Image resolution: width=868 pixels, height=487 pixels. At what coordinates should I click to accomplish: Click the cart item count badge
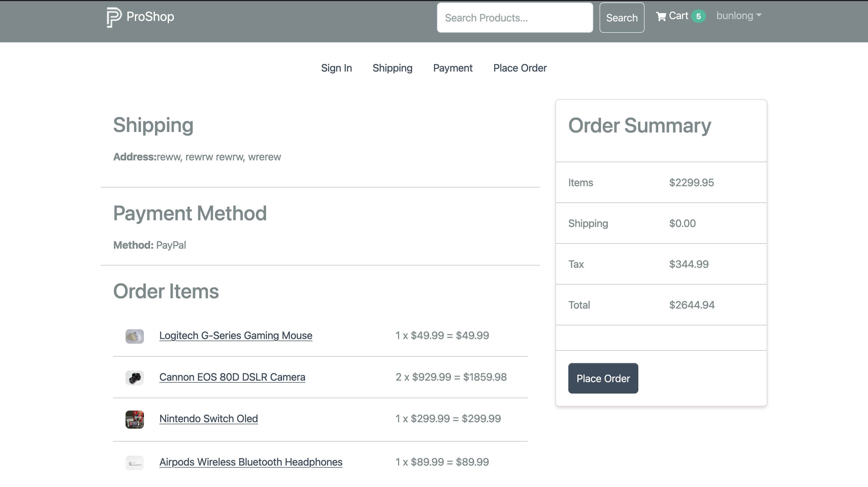coord(698,16)
